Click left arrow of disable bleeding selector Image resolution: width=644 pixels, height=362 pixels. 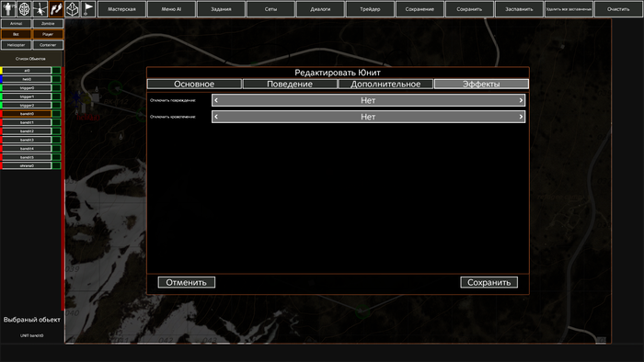216,117
